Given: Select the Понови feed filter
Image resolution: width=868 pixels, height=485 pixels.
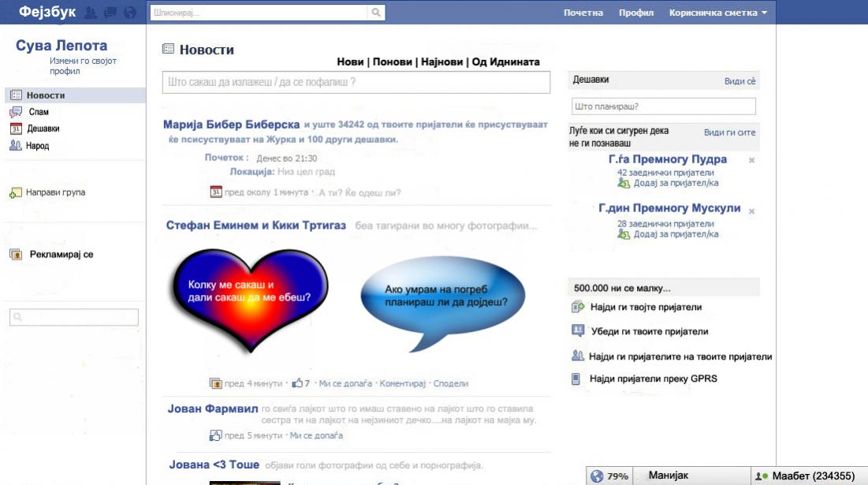Looking at the screenshot, I should click(393, 62).
